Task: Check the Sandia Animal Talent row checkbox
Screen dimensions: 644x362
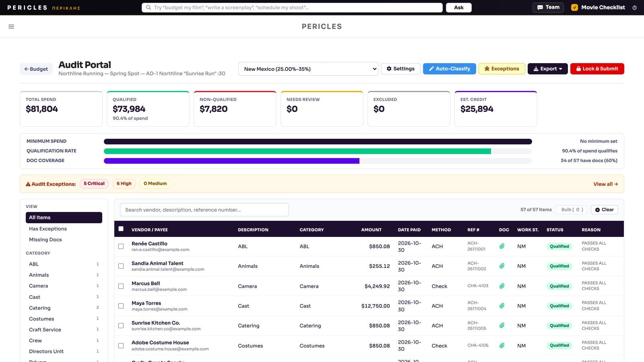Action: click(x=121, y=266)
